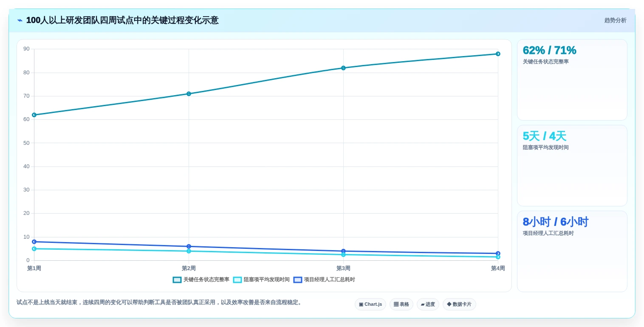Click 第2周 point on cyan 发现时间 line

click(189, 251)
